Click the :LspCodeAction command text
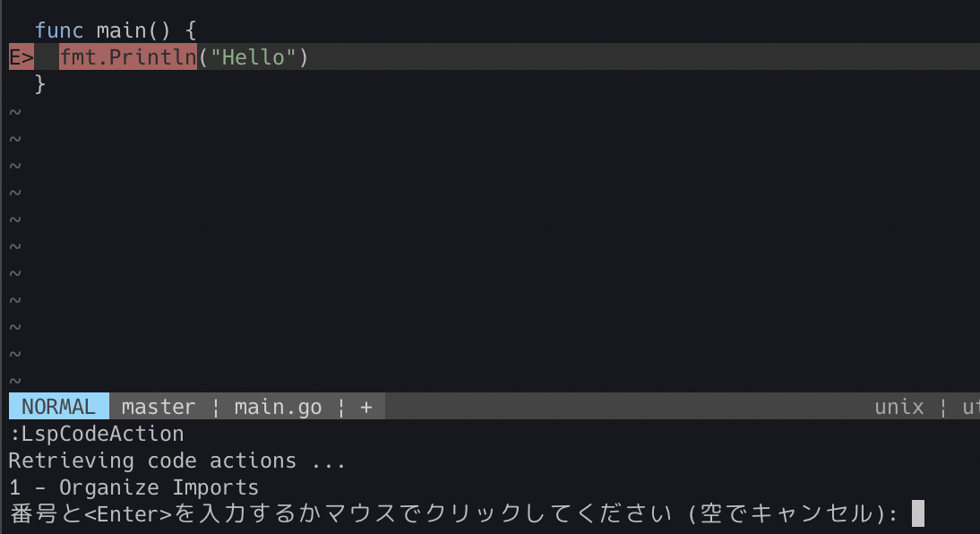The image size is (980, 534). coord(94,433)
